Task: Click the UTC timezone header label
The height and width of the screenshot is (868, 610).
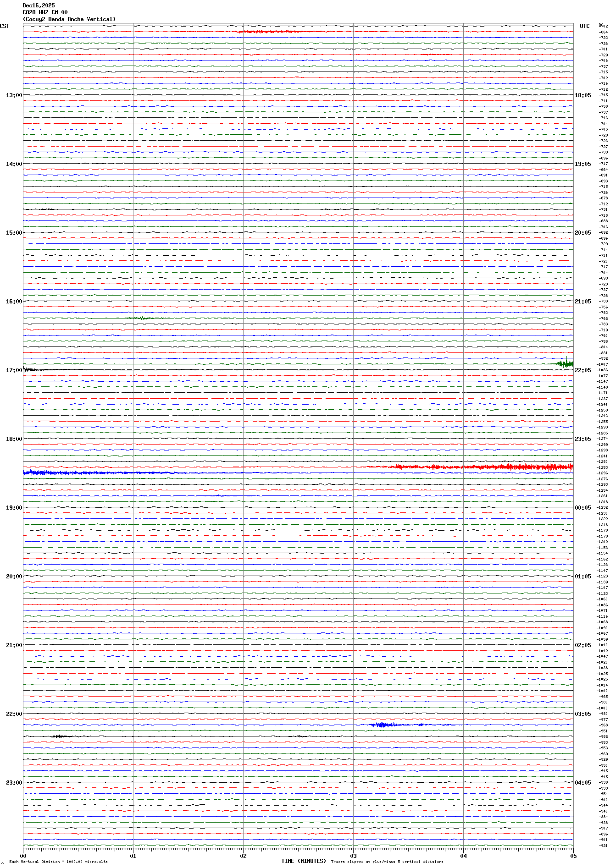Action: click(x=584, y=26)
